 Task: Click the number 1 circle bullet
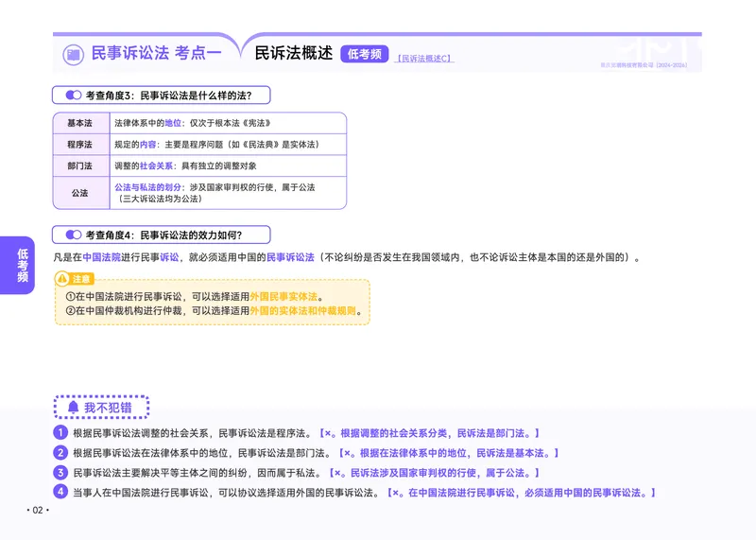pos(60,432)
